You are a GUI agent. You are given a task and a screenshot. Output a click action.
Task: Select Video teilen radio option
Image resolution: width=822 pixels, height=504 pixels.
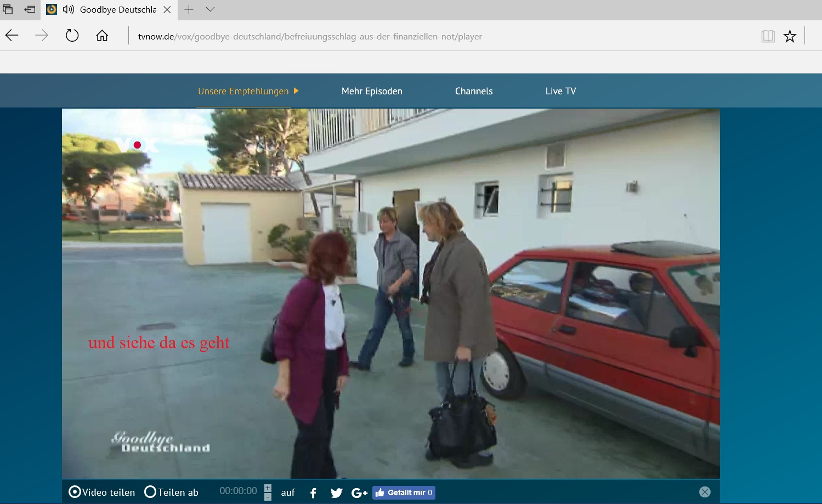[75, 492]
